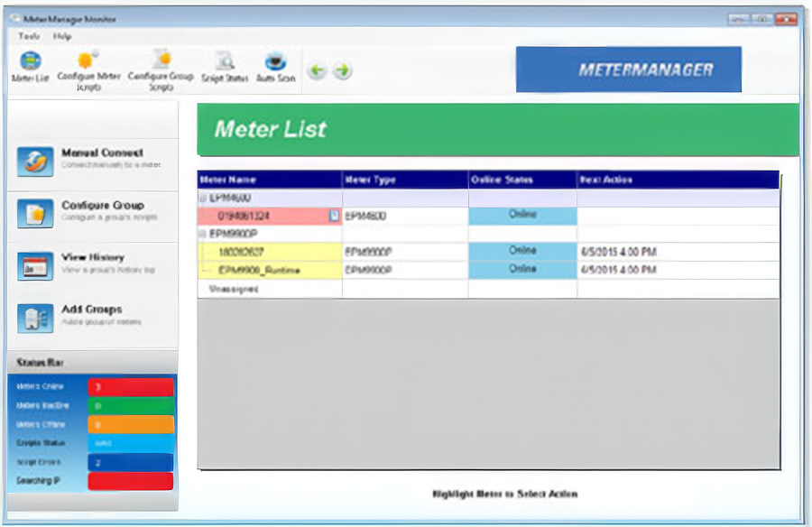The image size is (812, 527).
Task: Sort by the Meter Name column header
Action: [x=270, y=180]
